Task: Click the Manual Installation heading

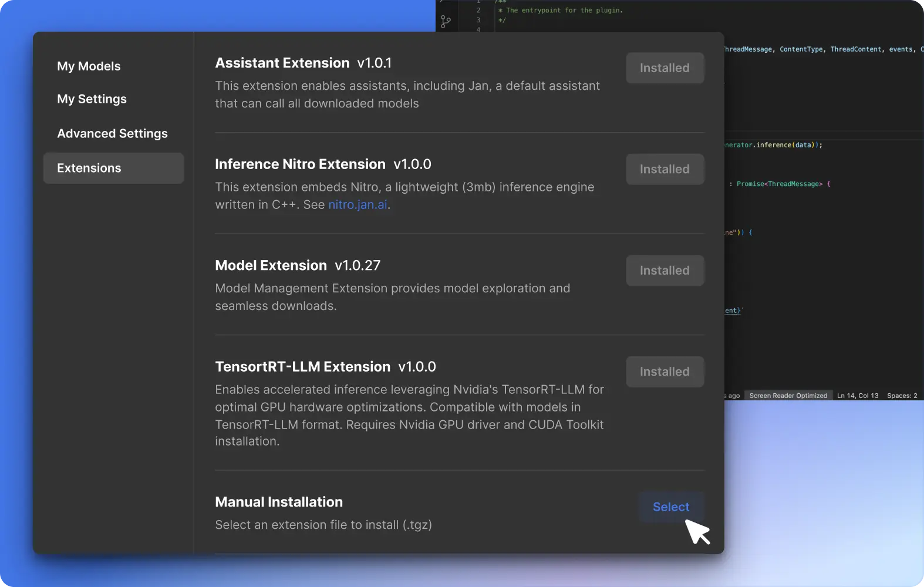Action: pos(279,502)
